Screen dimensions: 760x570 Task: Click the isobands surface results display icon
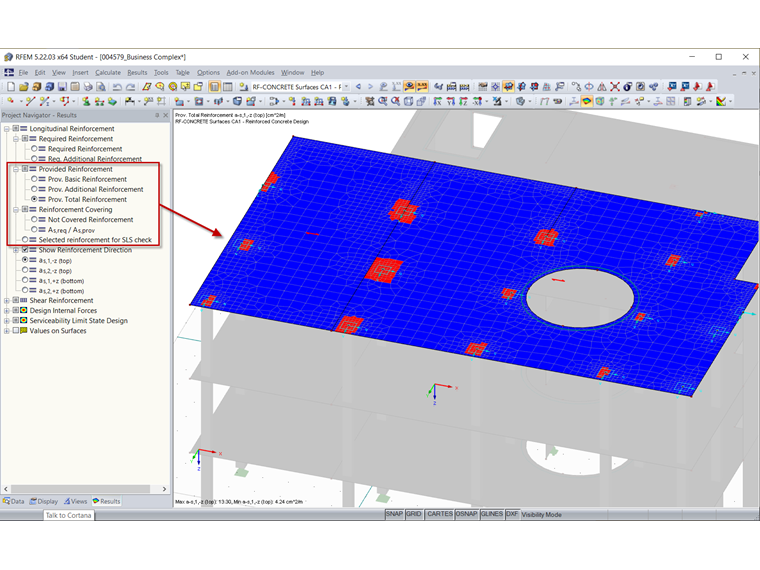click(x=587, y=101)
